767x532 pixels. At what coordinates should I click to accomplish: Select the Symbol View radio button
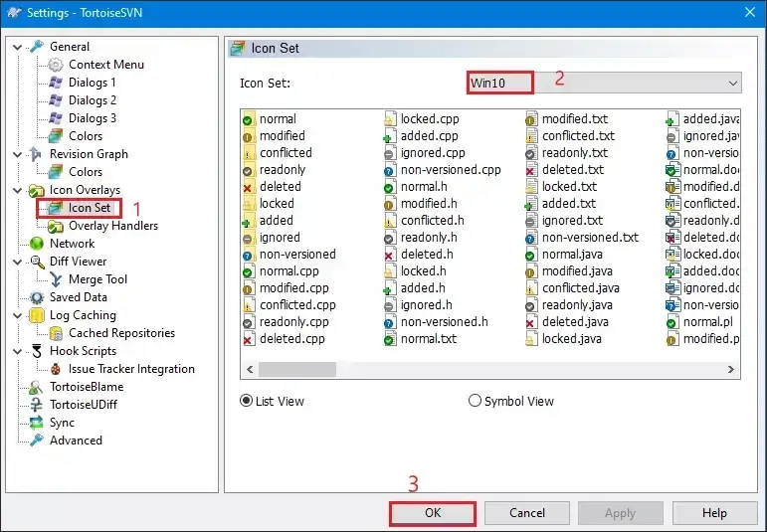(x=475, y=401)
